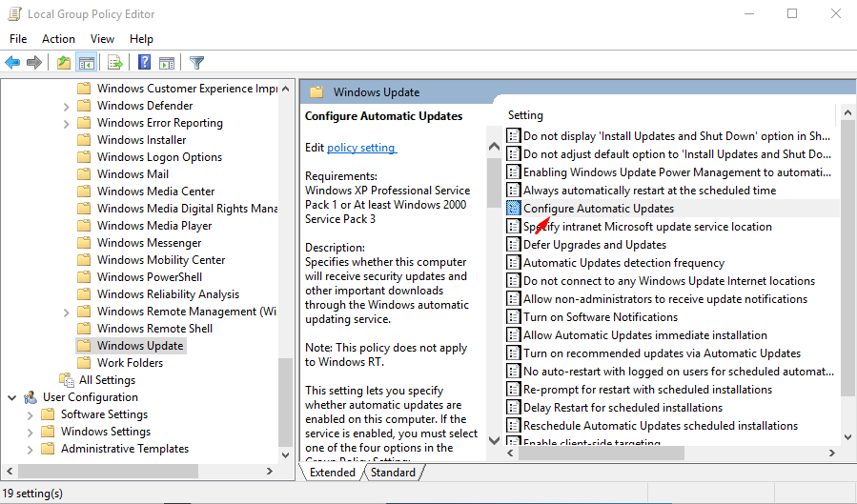Click the Windows Defender folder icon
Image resolution: width=857 pixels, height=504 pixels.
(x=84, y=106)
